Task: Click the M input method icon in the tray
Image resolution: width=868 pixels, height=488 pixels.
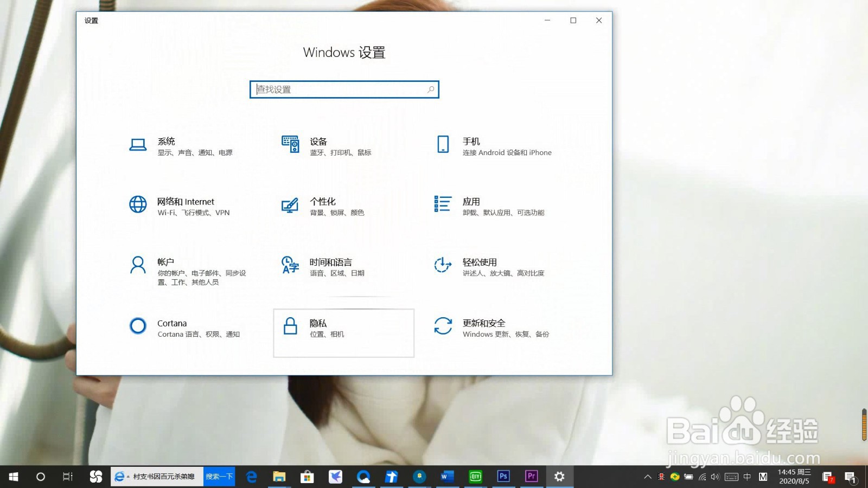Action: coord(763,477)
